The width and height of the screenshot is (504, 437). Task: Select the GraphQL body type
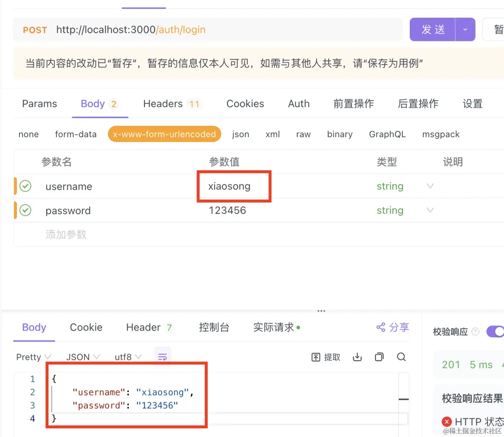tap(387, 134)
